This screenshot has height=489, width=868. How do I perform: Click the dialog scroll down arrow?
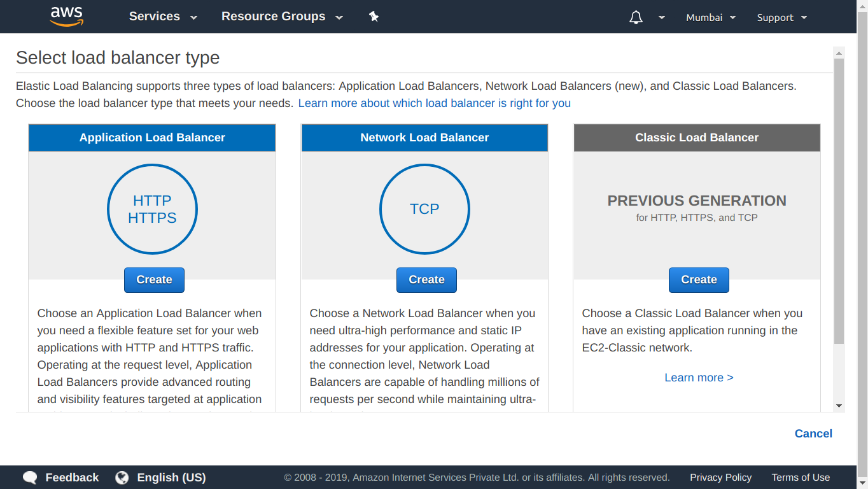(x=839, y=406)
